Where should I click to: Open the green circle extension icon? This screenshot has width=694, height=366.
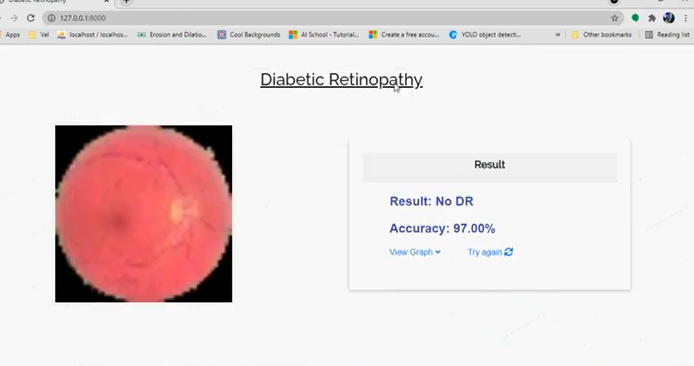pos(635,18)
